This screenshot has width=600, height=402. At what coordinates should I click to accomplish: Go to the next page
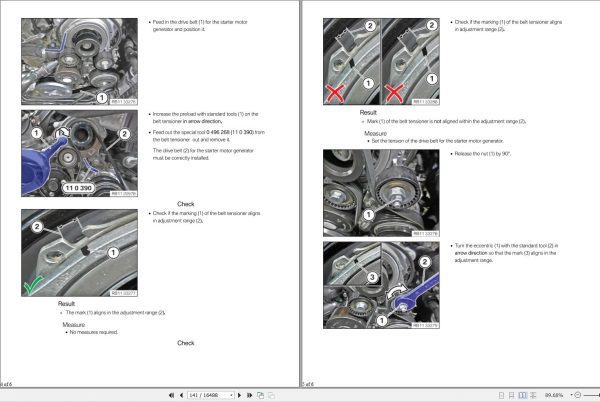[240, 395]
